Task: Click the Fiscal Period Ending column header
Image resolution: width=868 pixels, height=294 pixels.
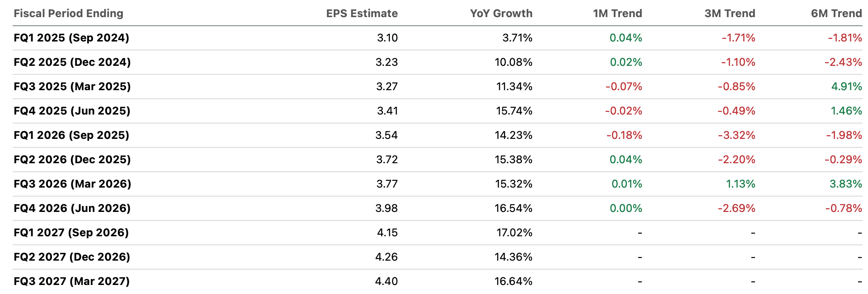Action: tap(68, 14)
